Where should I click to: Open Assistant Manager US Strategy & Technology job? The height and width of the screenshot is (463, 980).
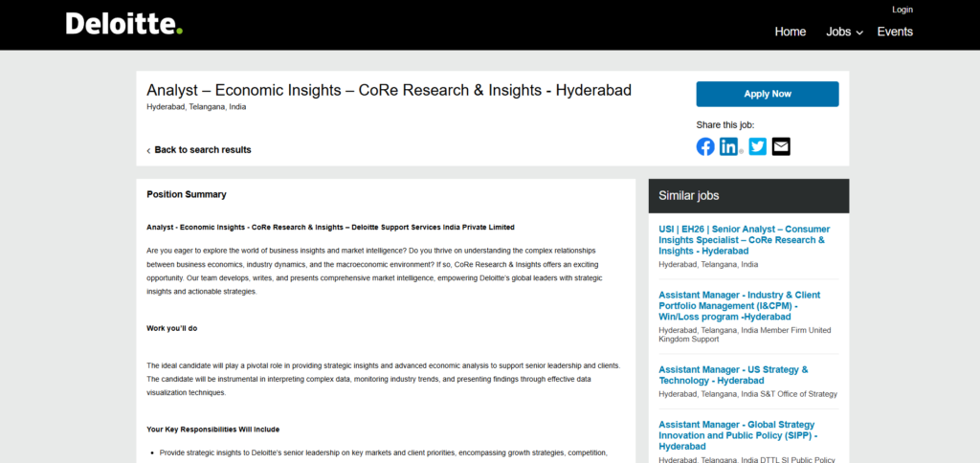pos(733,374)
